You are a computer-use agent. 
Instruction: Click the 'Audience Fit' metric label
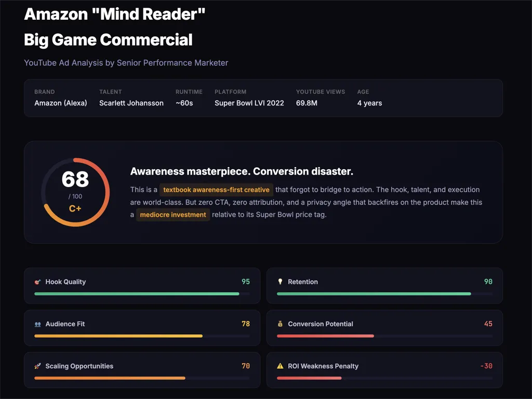pyautogui.click(x=65, y=324)
